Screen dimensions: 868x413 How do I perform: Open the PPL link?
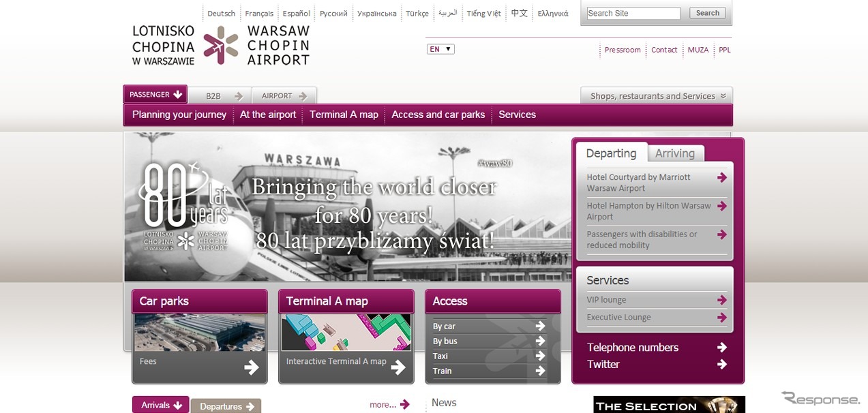point(725,50)
